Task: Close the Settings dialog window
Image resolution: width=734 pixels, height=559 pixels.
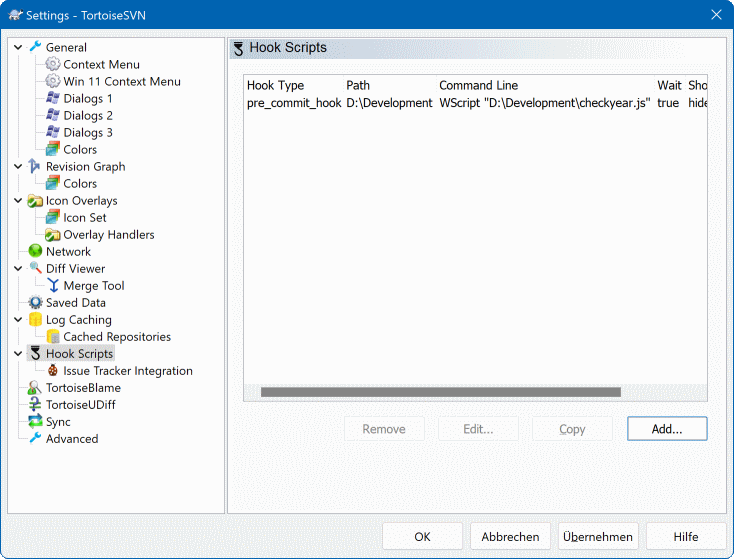Action: 716,15
